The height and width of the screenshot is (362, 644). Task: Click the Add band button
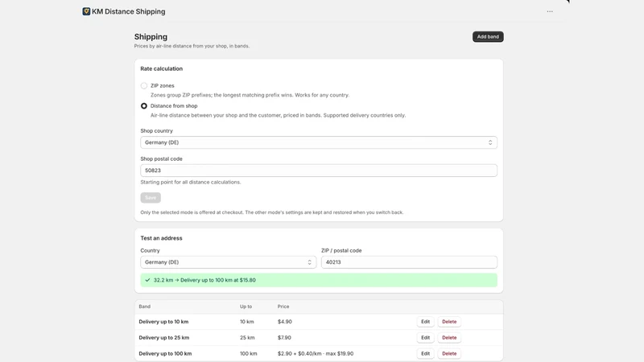pos(488,36)
